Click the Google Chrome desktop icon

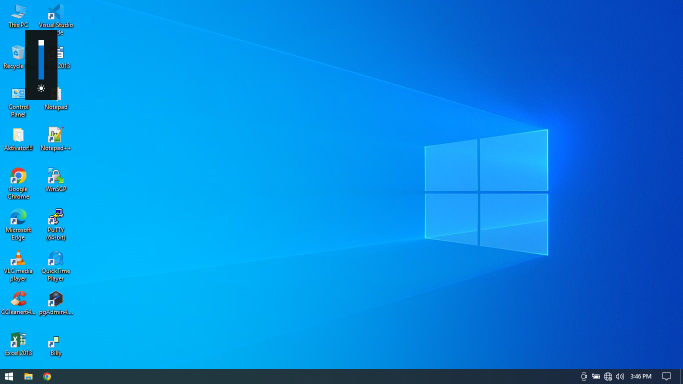(18, 184)
